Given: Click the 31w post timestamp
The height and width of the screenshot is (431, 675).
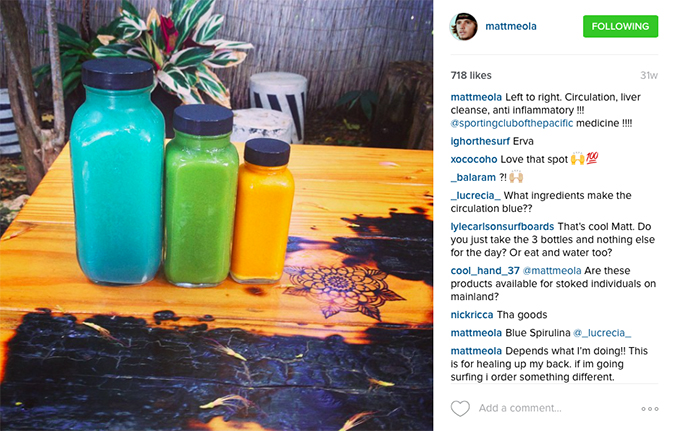Looking at the screenshot, I should pos(649,75).
